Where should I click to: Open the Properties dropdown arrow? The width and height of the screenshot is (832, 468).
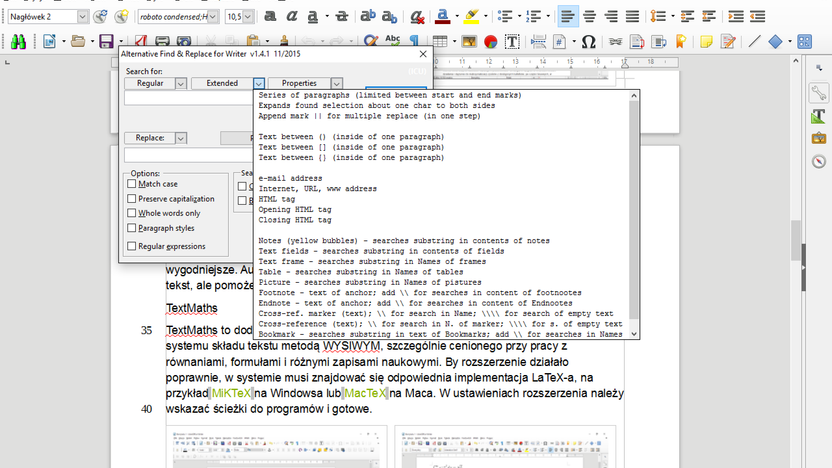(336, 84)
